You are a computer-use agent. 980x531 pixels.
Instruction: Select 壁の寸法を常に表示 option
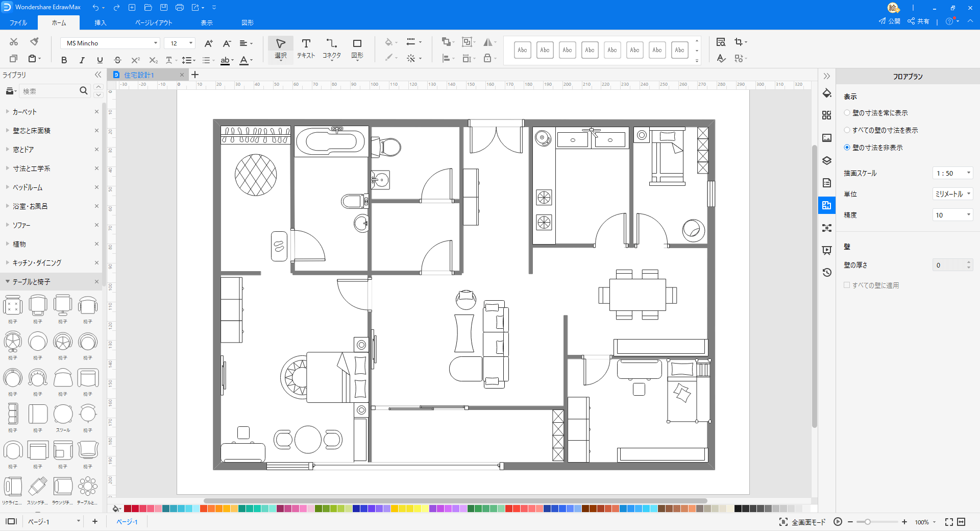(x=875, y=113)
